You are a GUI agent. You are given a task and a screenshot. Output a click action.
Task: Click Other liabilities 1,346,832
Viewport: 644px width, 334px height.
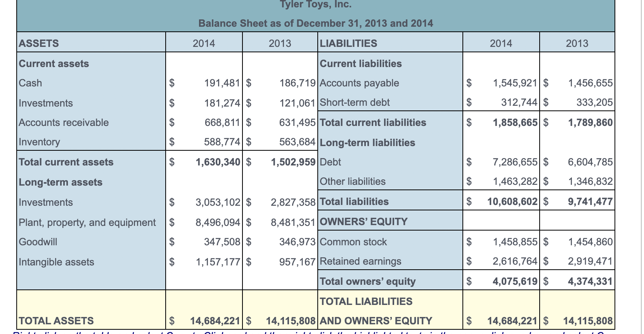(590, 182)
